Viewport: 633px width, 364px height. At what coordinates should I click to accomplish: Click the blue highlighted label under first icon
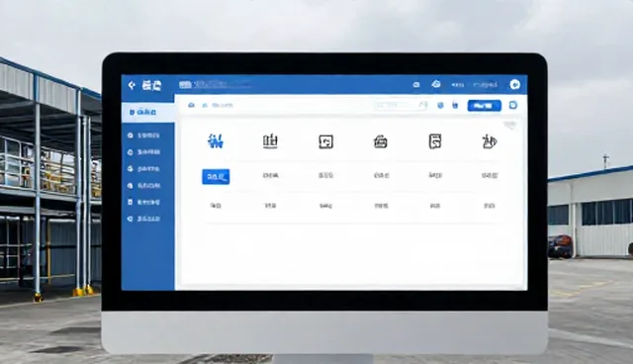pos(216,177)
